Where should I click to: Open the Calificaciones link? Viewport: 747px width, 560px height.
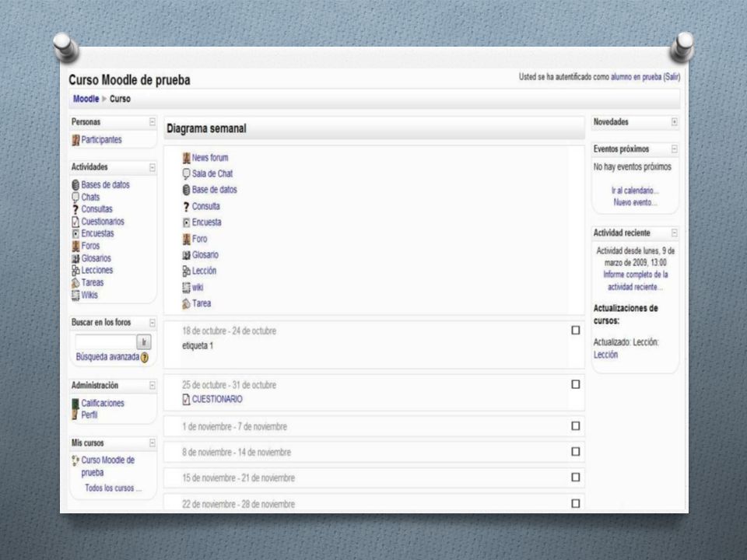[103, 404]
